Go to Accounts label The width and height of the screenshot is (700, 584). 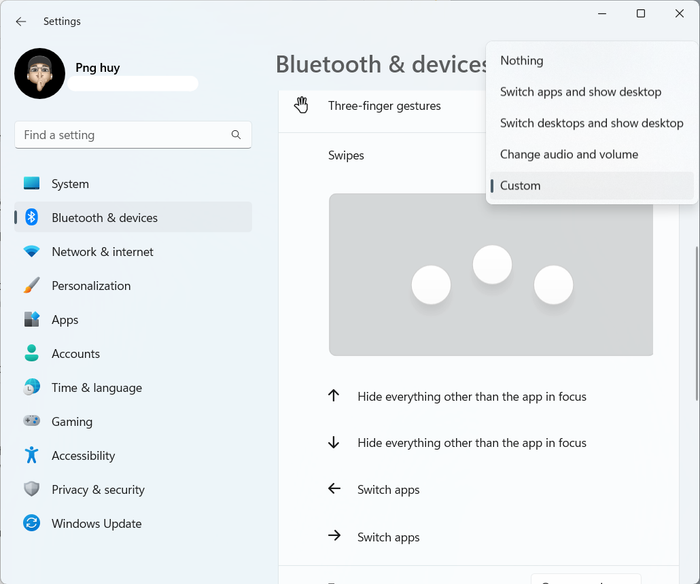coord(75,354)
